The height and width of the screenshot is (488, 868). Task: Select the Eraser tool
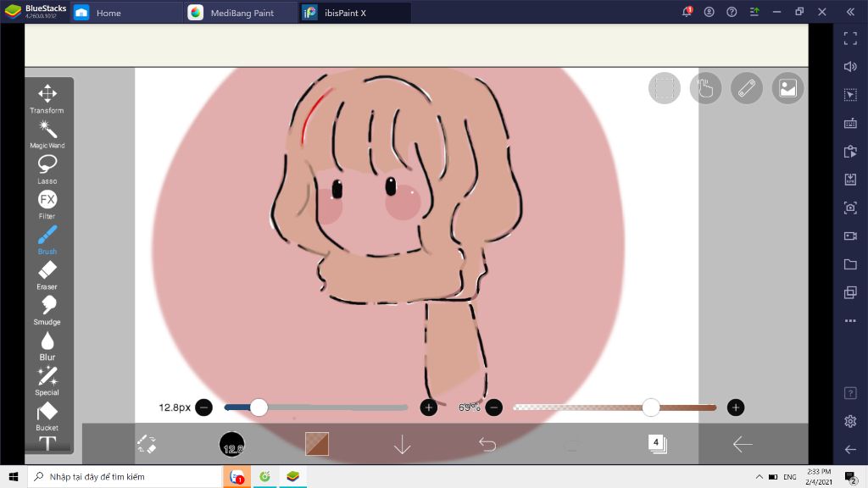(47, 275)
